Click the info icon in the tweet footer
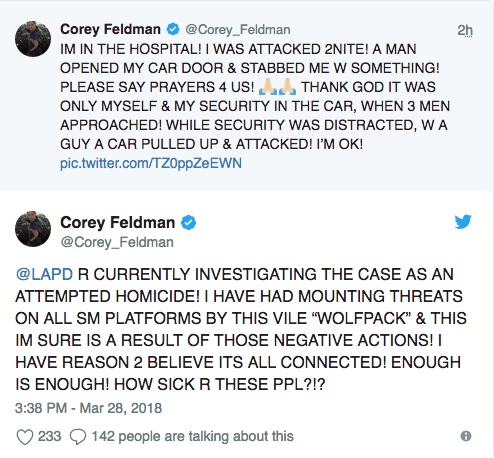This screenshot has height=458, width=494. coord(466,436)
